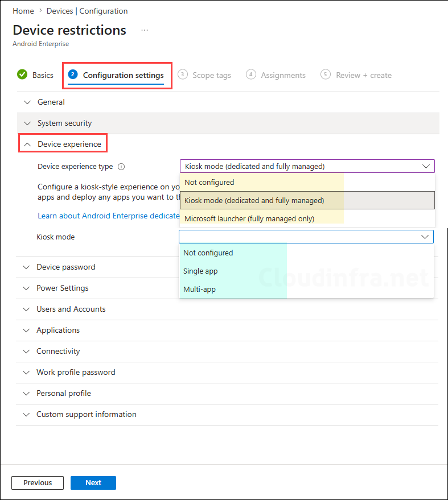Click the green checkmark Basics step icon
The image size is (448, 500).
click(22, 75)
